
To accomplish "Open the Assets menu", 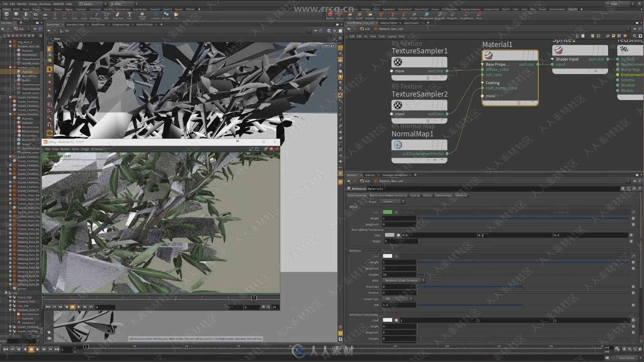I will [33, 4].
